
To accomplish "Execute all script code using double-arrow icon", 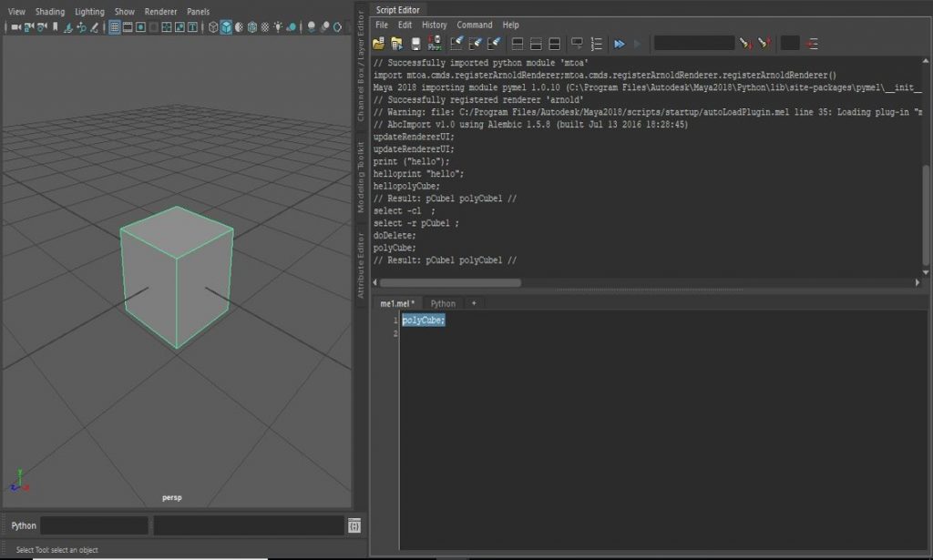I will [x=619, y=43].
